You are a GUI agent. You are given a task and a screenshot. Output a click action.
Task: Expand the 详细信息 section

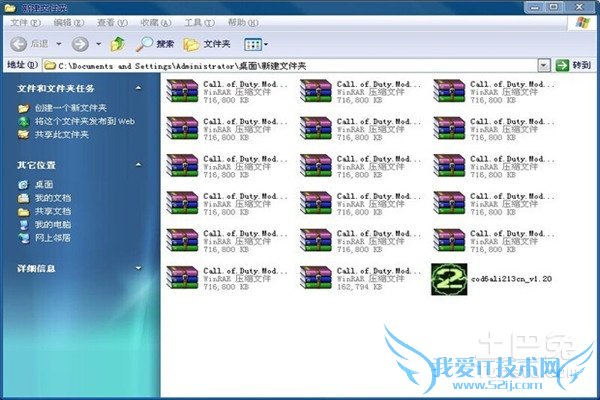(x=139, y=268)
